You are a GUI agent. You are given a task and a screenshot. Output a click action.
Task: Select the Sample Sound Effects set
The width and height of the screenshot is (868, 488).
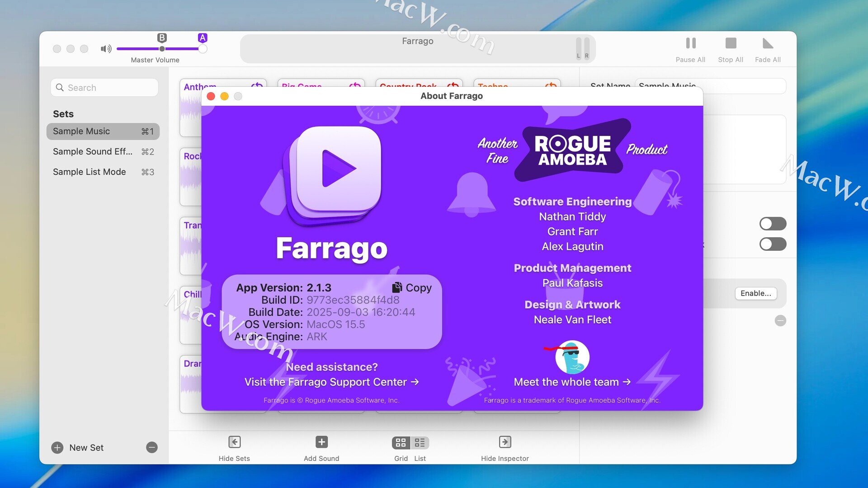tap(103, 151)
